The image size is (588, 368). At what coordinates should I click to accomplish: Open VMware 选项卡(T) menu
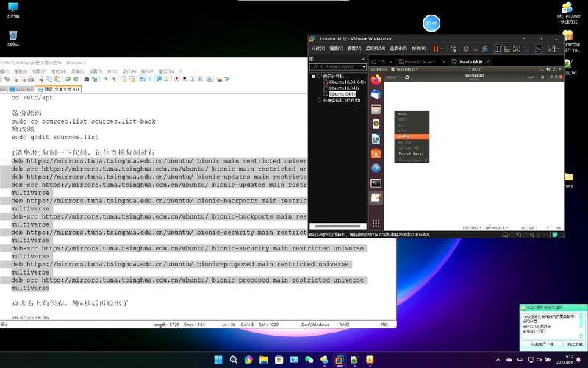[x=398, y=49]
